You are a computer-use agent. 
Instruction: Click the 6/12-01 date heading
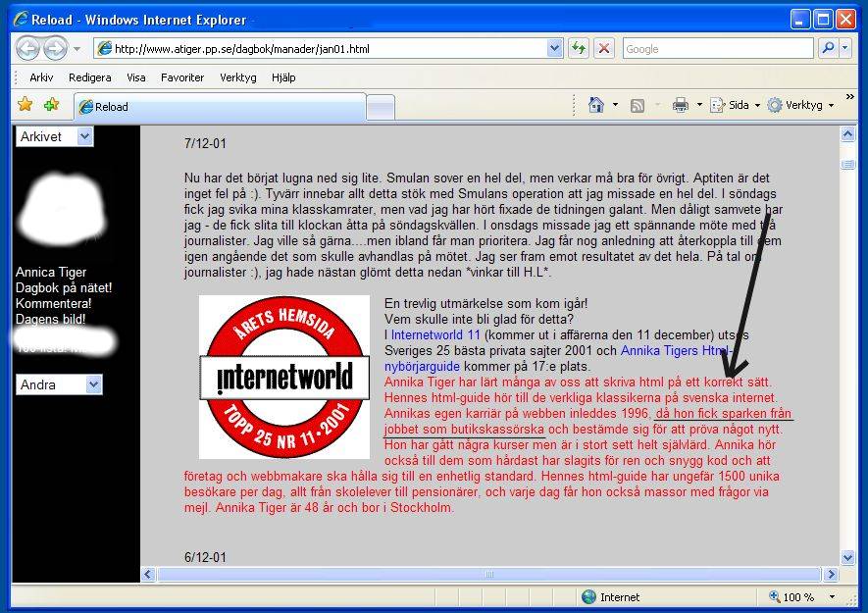point(205,557)
